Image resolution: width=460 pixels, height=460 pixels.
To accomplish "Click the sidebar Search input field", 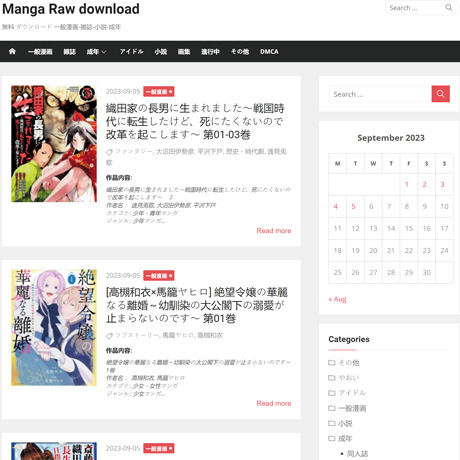I will pyautogui.click(x=380, y=94).
